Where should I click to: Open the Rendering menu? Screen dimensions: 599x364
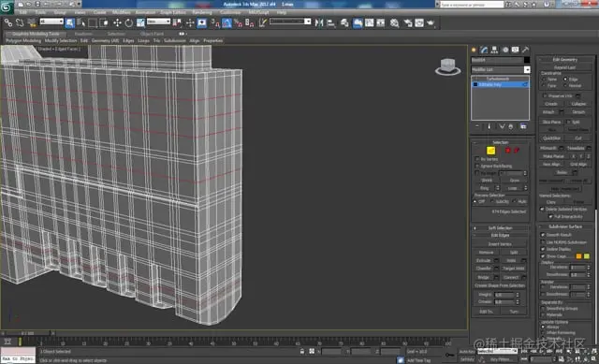202,12
